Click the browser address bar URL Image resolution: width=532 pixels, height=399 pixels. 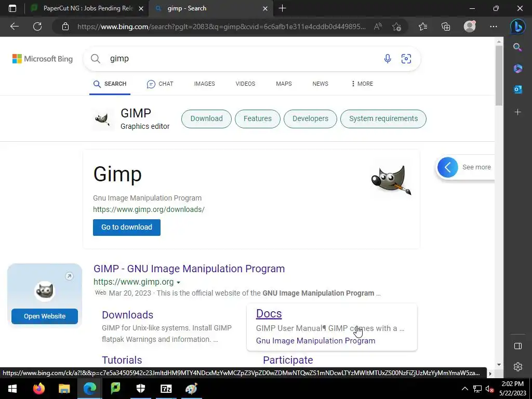click(221, 26)
